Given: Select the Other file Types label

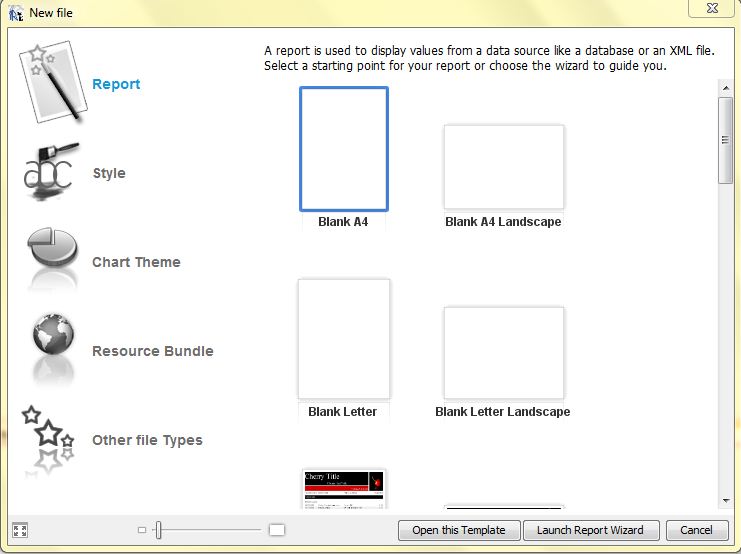Looking at the screenshot, I should pyautogui.click(x=147, y=440).
